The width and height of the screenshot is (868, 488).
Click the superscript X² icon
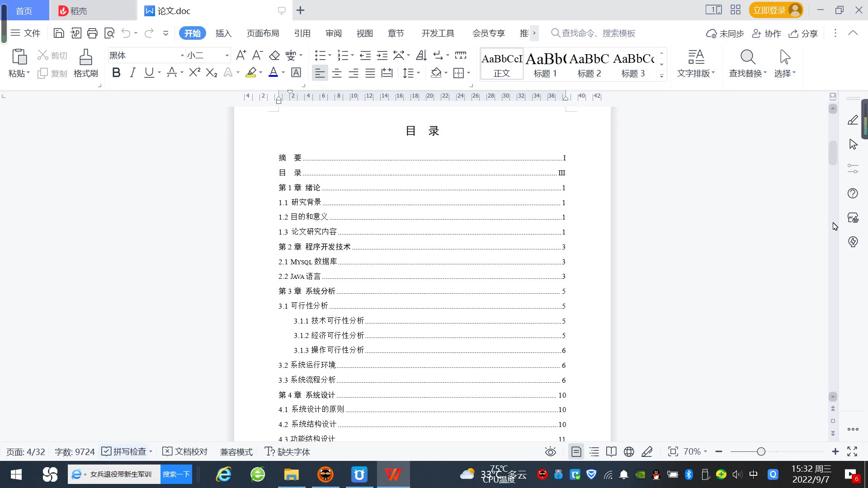click(194, 73)
